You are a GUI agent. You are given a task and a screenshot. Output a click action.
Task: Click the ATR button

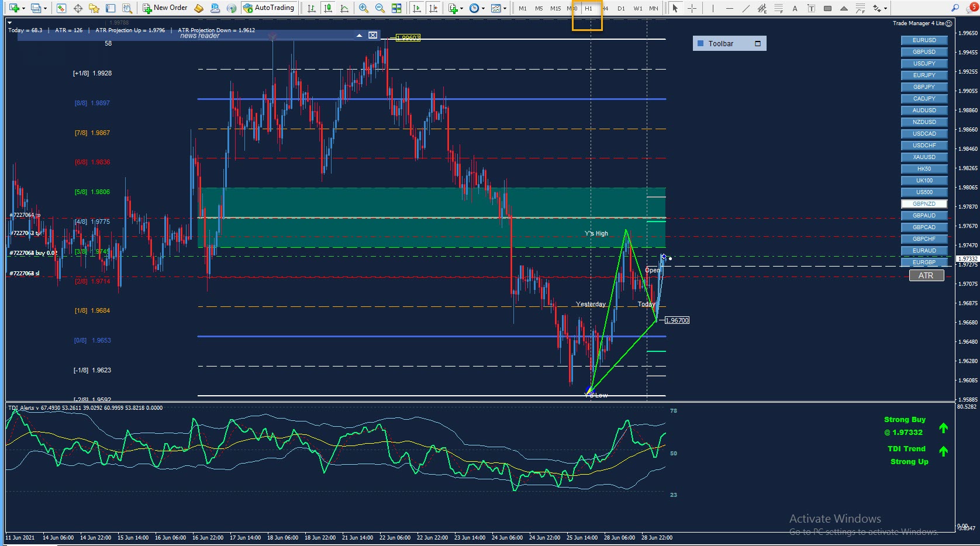point(927,275)
